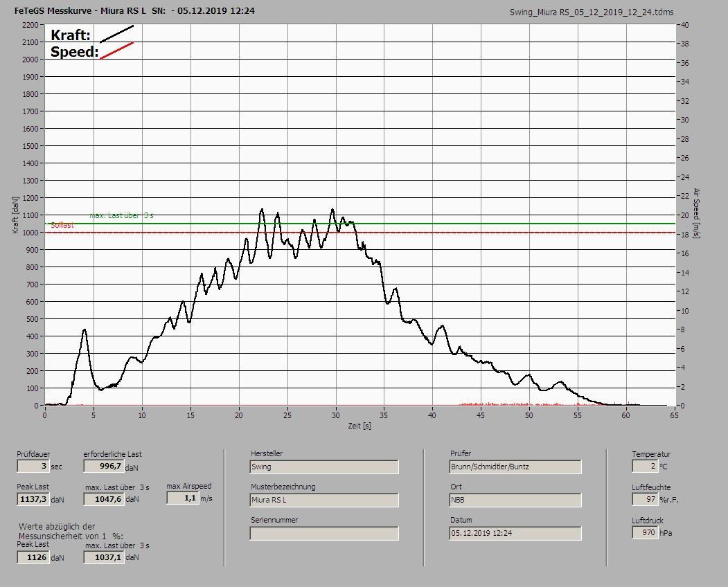Image resolution: width=728 pixels, height=587 pixels.
Task: Click the Kraft [daN] axis title
Action: click(15, 215)
